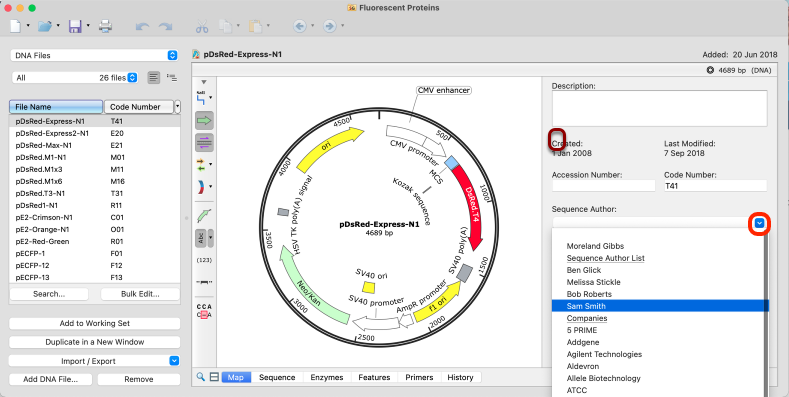
Task: Click the show enzymes icon
Action: 201,98
